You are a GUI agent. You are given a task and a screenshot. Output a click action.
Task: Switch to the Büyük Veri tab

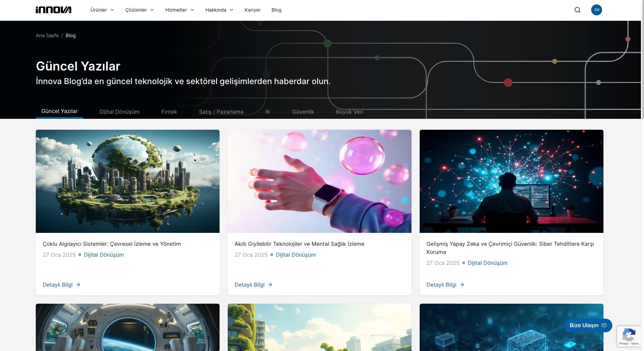pyautogui.click(x=349, y=112)
